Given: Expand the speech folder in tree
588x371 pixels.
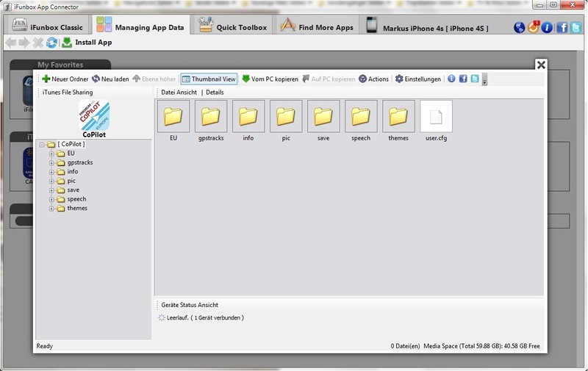Looking at the screenshot, I should 51,199.
